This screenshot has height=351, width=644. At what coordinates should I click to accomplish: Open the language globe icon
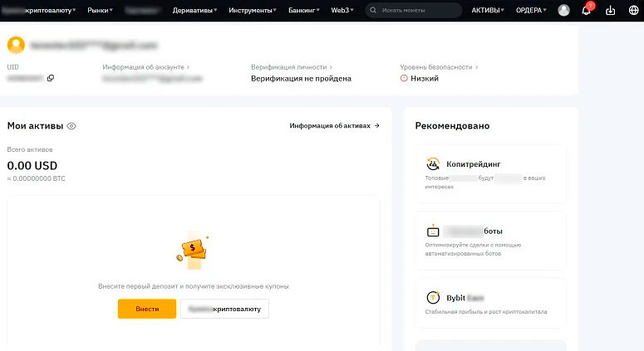633,11
